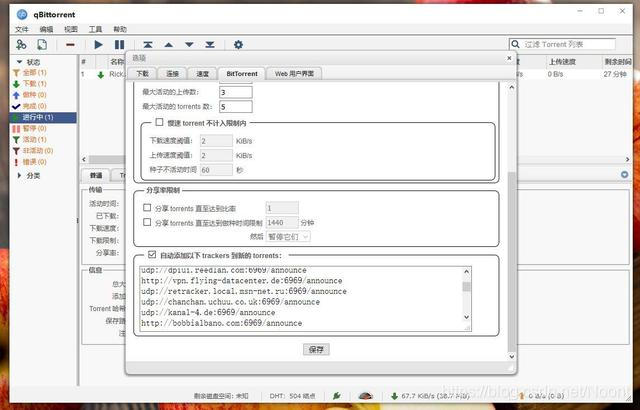This screenshot has width=640, height=410.
Task: Select the 普通 tab in details panel
Action: [96, 175]
